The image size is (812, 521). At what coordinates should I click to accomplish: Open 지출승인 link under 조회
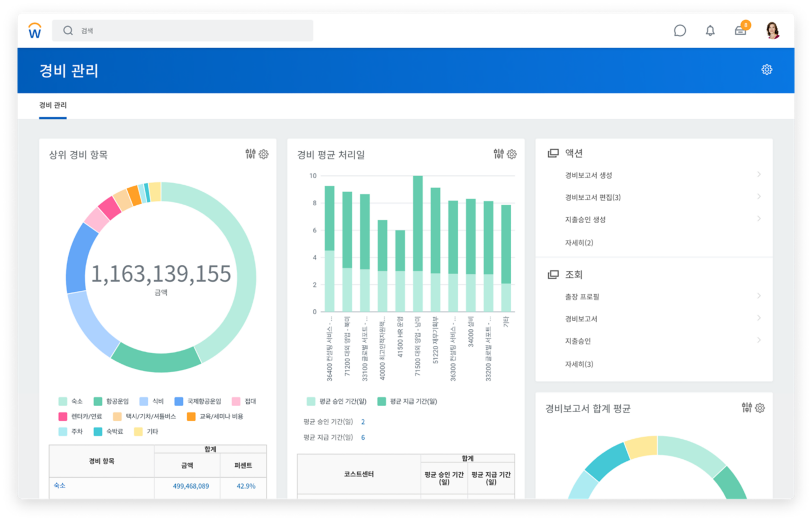[578, 341]
